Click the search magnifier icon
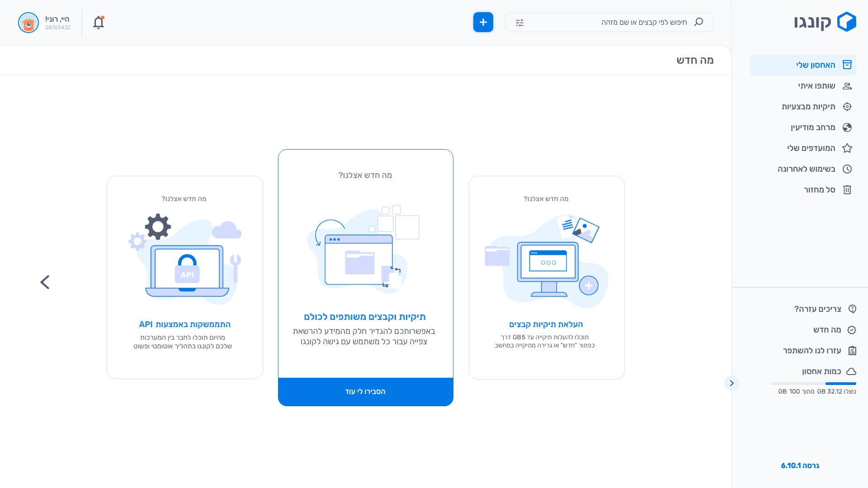Image resolution: width=868 pixels, height=488 pixels. click(698, 22)
